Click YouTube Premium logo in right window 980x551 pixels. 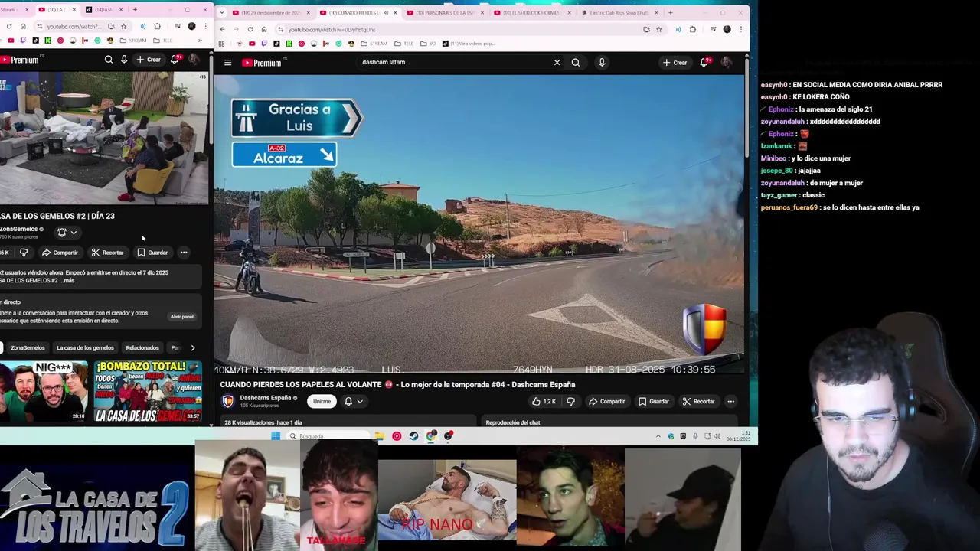(x=262, y=63)
